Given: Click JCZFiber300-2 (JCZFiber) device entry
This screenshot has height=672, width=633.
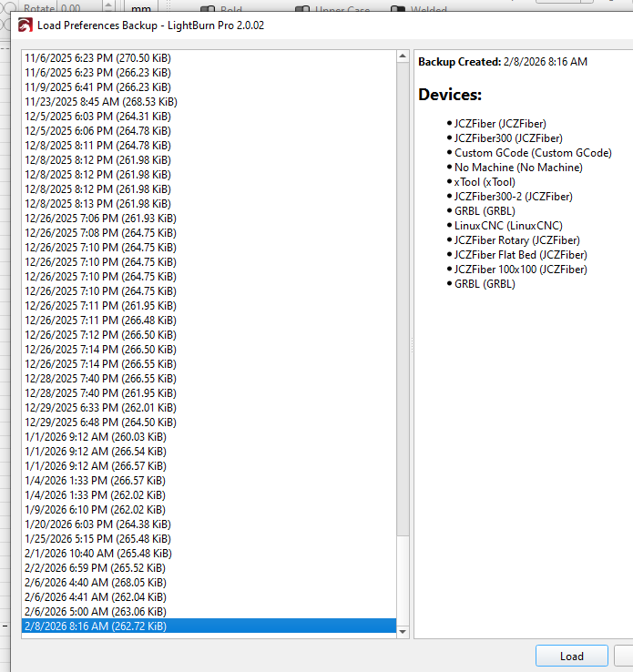Looking at the screenshot, I should click(x=514, y=197).
